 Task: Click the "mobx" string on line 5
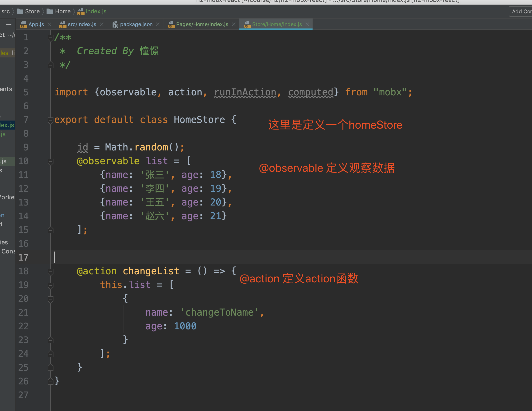tap(390, 92)
